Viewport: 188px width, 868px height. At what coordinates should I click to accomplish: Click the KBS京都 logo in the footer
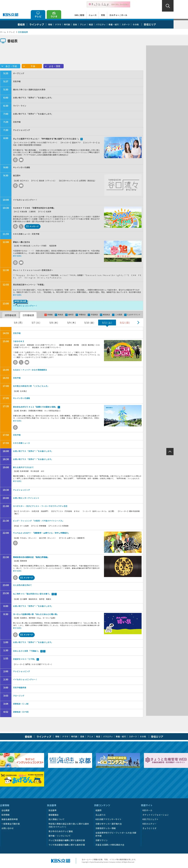(61, 861)
